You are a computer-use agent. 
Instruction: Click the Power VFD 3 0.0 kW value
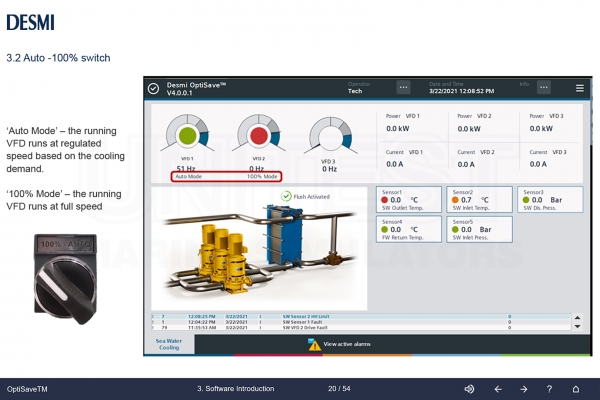541,129
